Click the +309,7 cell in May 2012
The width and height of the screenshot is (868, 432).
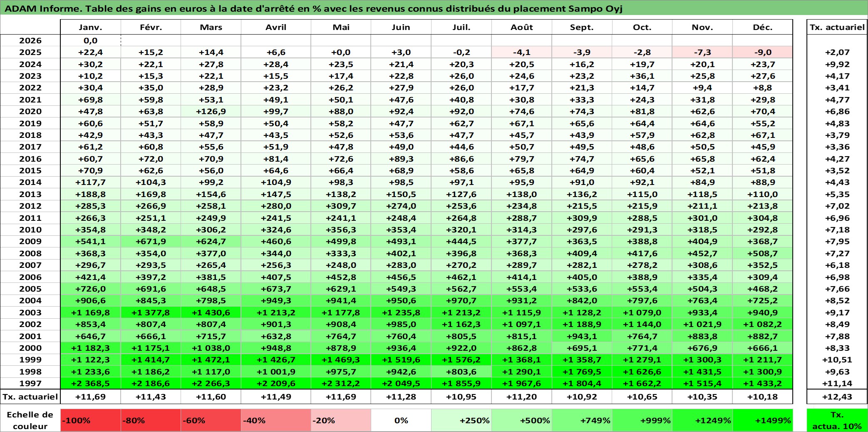click(x=341, y=206)
